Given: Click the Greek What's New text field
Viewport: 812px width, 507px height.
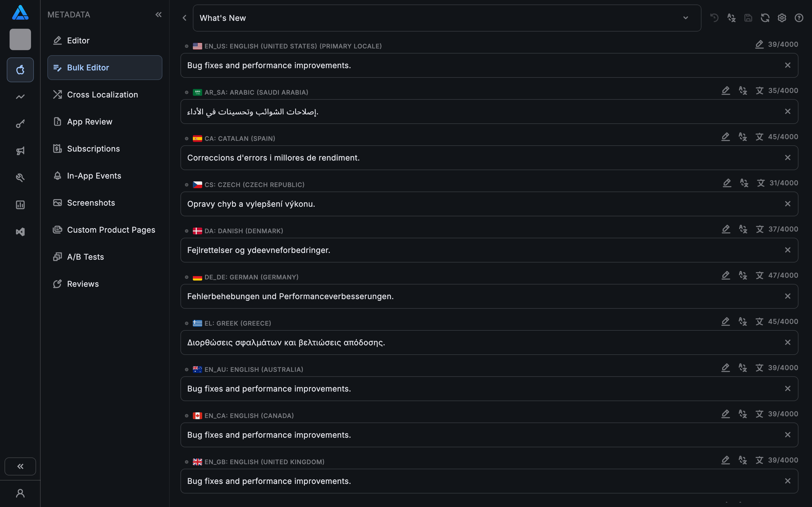Looking at the screenshot, I should coord(470,343).
